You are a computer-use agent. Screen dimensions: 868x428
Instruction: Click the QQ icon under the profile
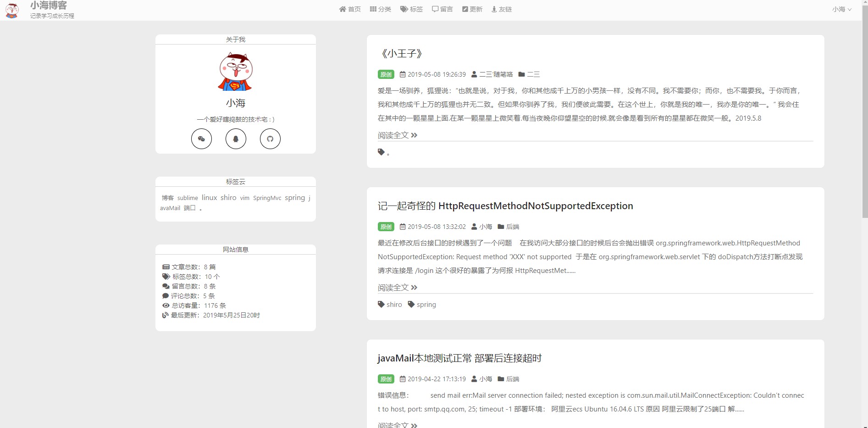click(x=236, y=139)
